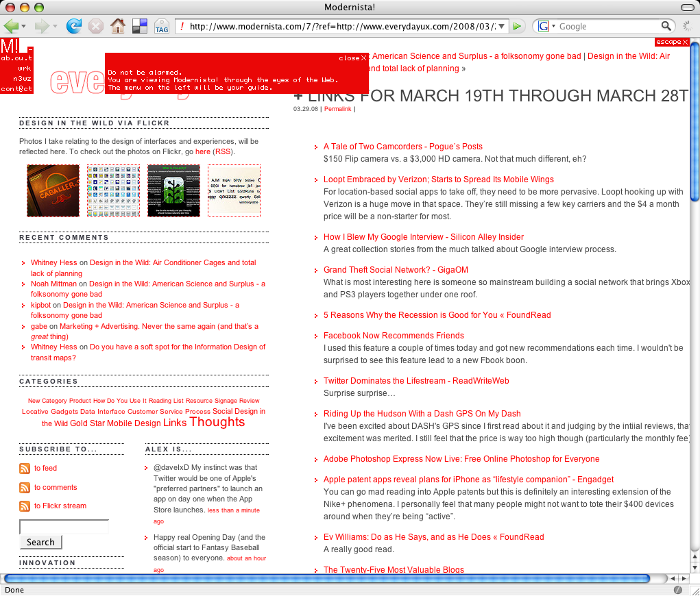Select 'cont@ct' in the Modernista menu
This screenshot has height=596, width=700.
click(x=16, y=89)
